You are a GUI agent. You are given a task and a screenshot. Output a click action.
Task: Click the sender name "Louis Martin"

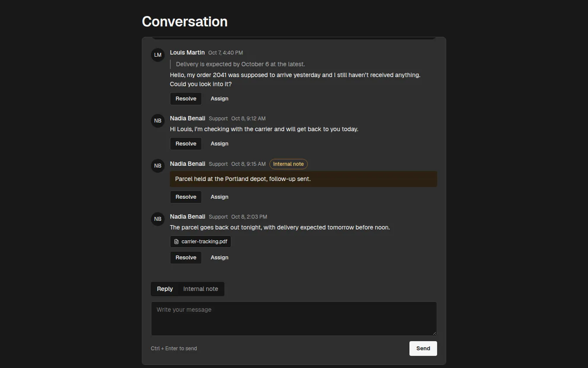click(x=187, y=52)
